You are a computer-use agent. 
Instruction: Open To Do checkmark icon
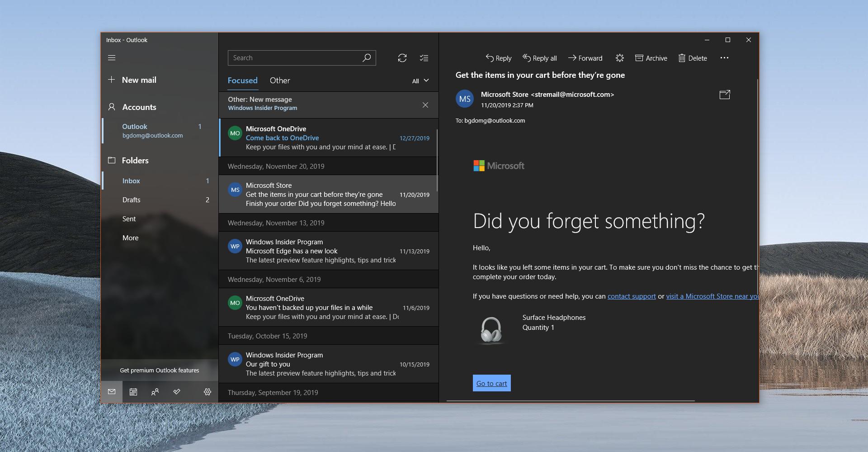177,392
